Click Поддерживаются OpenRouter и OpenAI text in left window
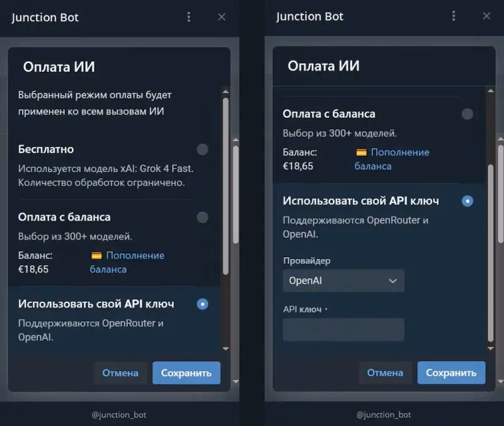504x426 pixels. click(91, 330)
